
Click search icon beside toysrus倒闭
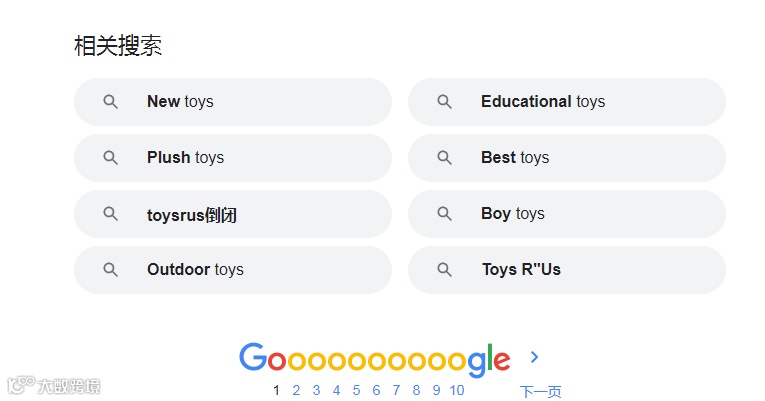(111, 214)
